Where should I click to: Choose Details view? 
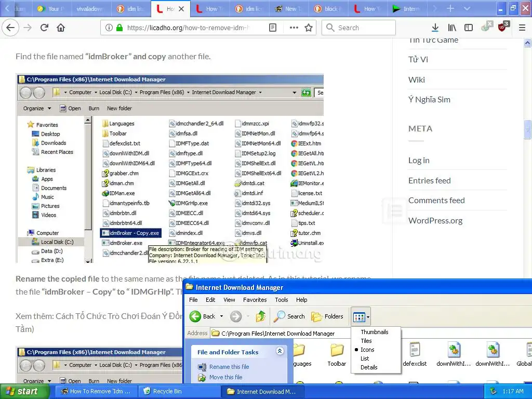pyautogui.click(x=369, y=367)
